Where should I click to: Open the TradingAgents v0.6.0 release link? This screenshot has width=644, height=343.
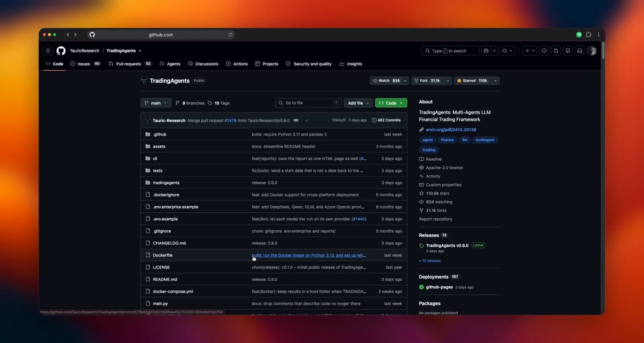[447, 245]
